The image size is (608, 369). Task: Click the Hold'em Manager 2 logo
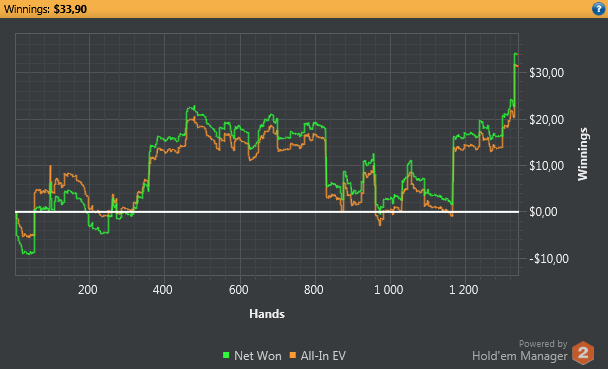coord(583,353)
